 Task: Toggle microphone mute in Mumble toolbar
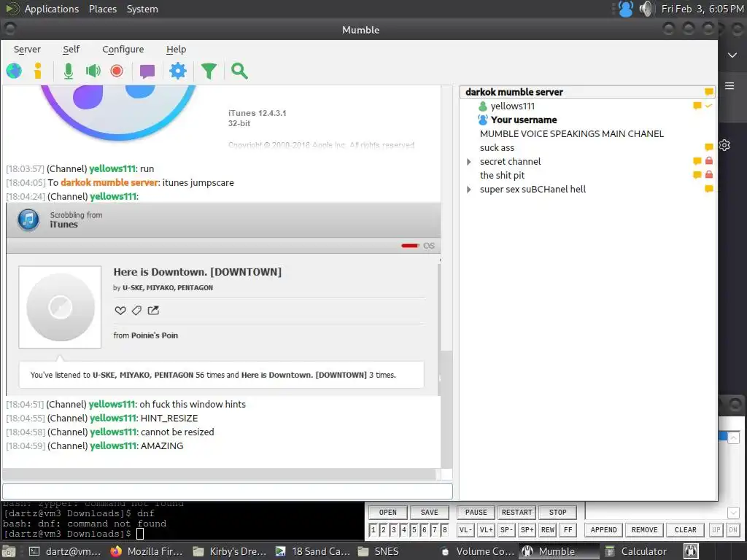(69, 71)
